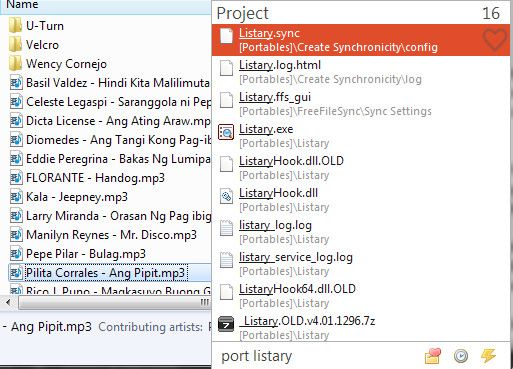513x369 pixels.
Task: Click the Listary.ffs_gui file icon
Action: coord(226,100)
